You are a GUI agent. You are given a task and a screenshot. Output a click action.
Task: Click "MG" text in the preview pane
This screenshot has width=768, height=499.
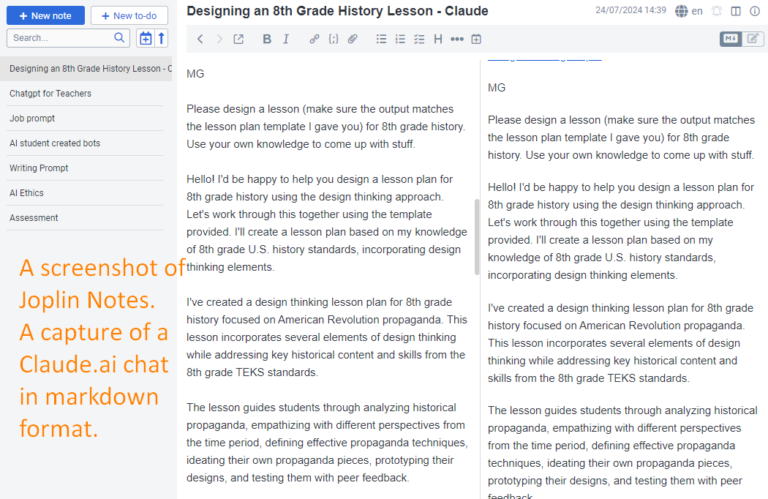pos(497,88)
